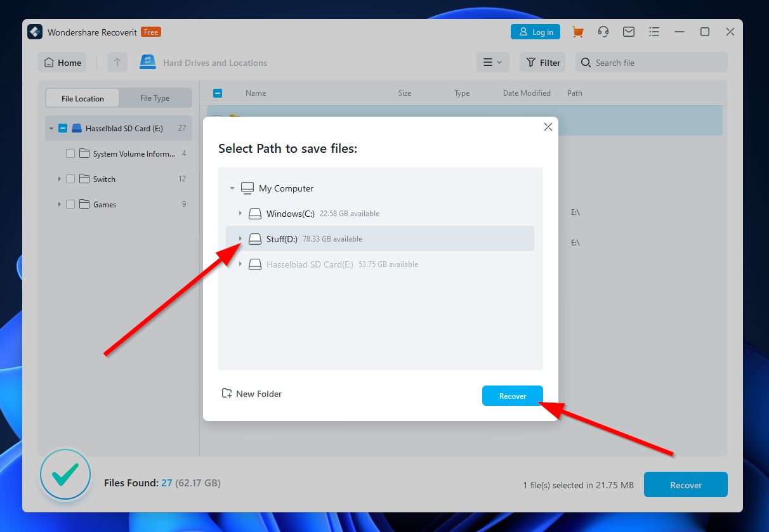Click the My Computer label
This screenshot has height=532, width=769.
pyautogui.click(x=286, y=188)
